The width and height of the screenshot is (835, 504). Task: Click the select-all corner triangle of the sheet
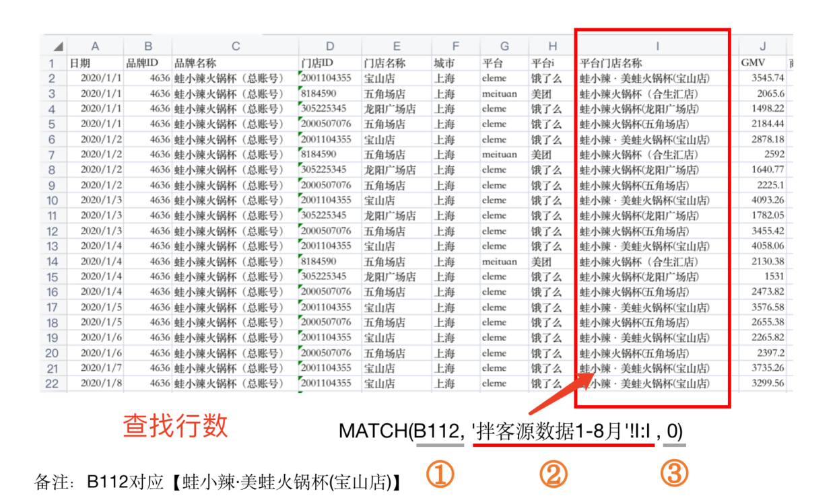58,46
